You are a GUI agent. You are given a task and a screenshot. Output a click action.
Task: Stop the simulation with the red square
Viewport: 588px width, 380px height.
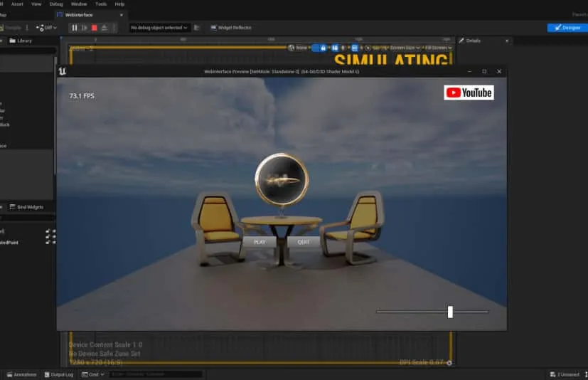coord(94,28)
